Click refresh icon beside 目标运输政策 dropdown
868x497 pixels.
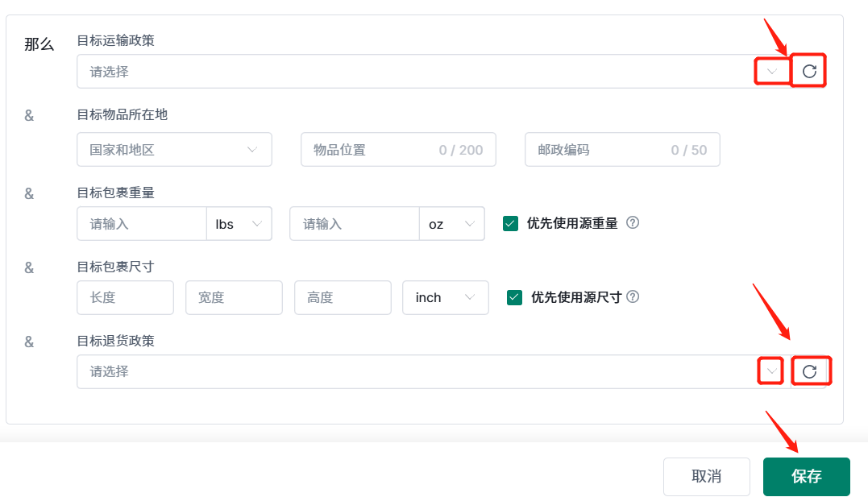coord(809,72)
